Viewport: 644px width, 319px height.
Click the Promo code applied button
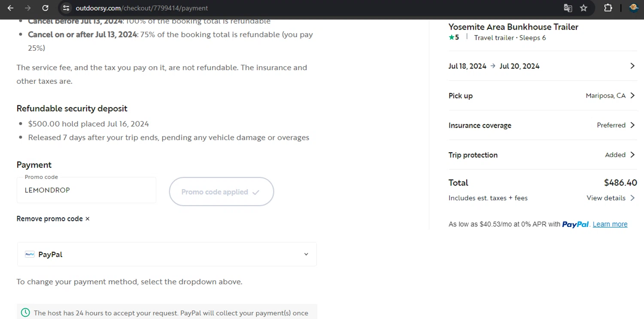click(x=221, y=192)
